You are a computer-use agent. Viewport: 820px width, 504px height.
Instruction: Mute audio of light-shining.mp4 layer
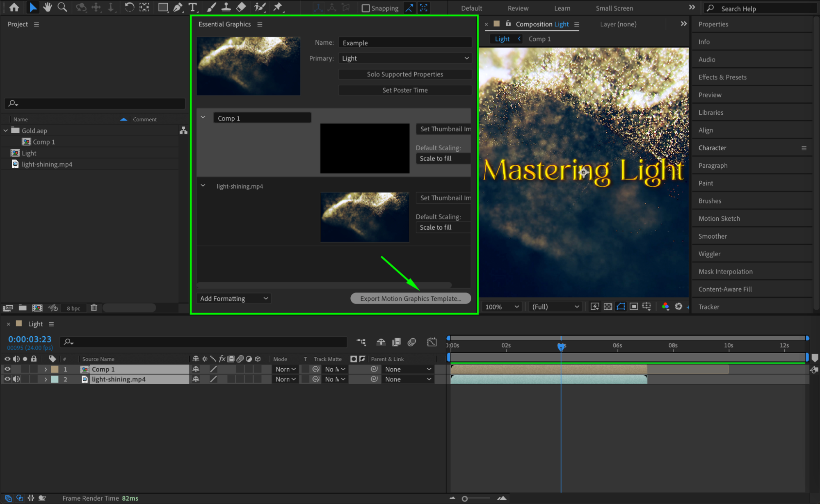(16, 379)
